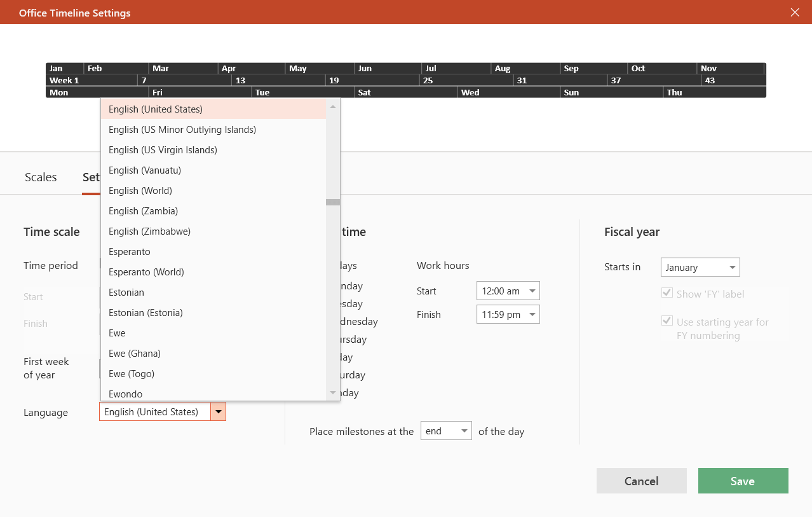Screen dimensions: 812x517
Task: Click the Time scale heading
Action: [x=51, y=232]
